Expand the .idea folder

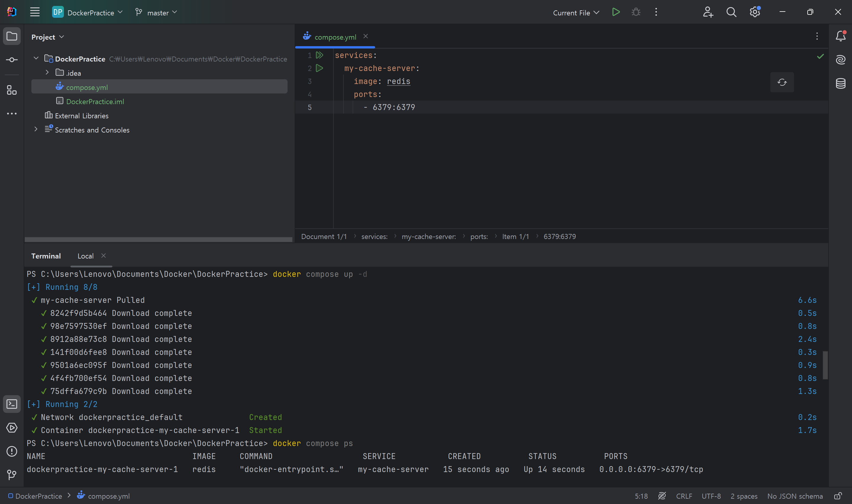47,72
